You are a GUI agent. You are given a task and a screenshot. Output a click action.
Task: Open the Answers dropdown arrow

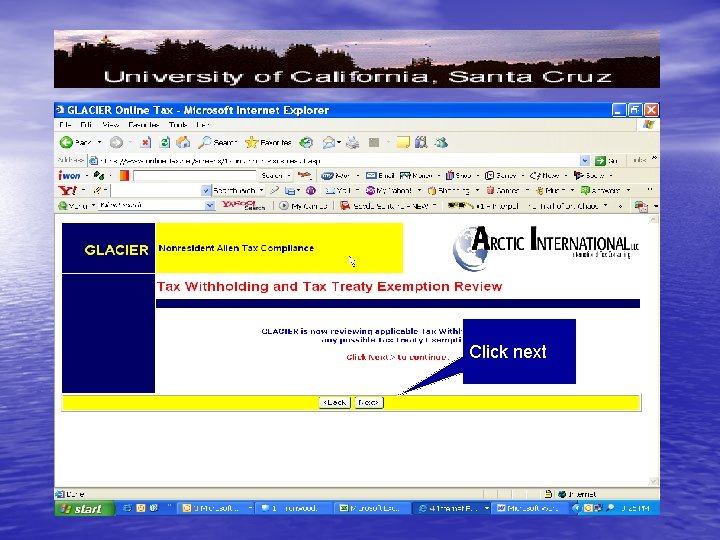click(x=628, y=190)
